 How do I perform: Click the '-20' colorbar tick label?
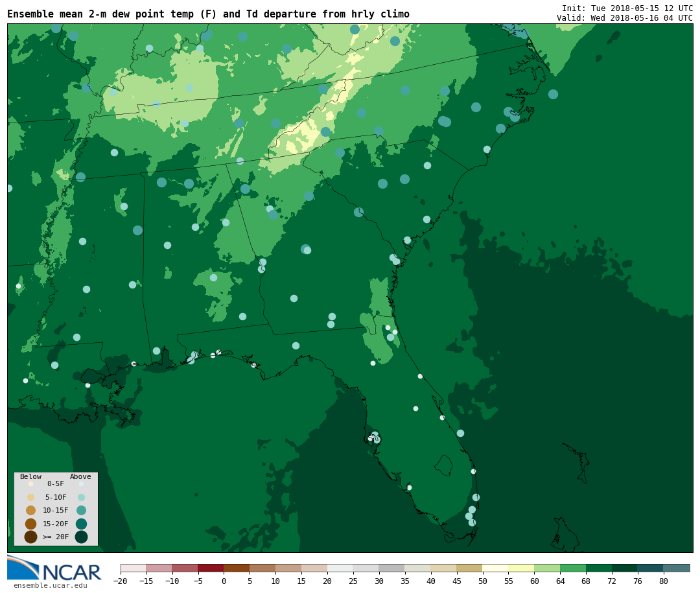(x=120, y=581)
